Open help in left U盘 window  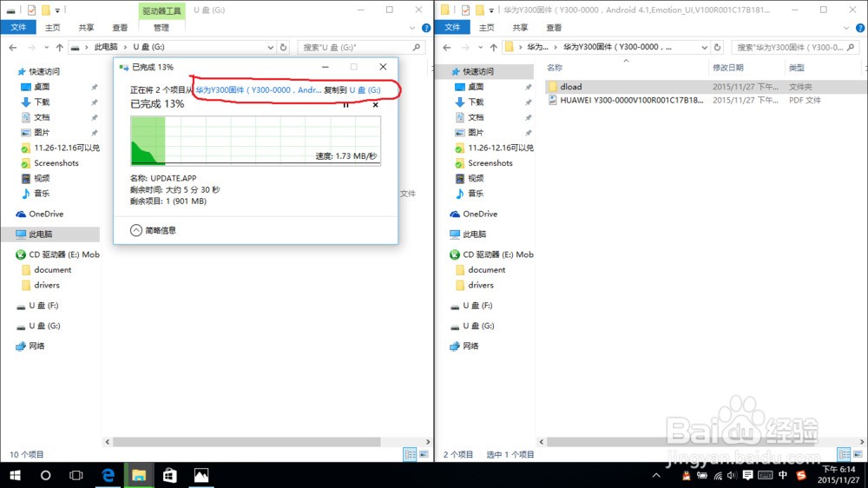click(425, 28)
